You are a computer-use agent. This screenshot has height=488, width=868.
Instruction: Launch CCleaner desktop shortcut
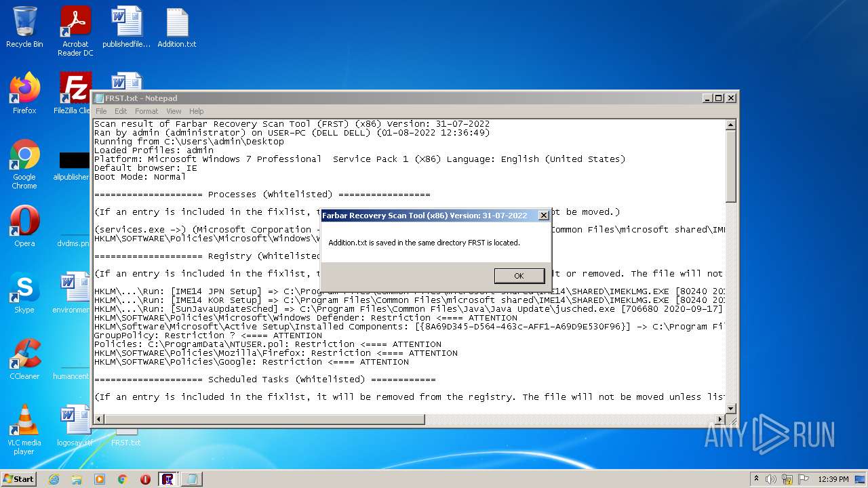24,359
